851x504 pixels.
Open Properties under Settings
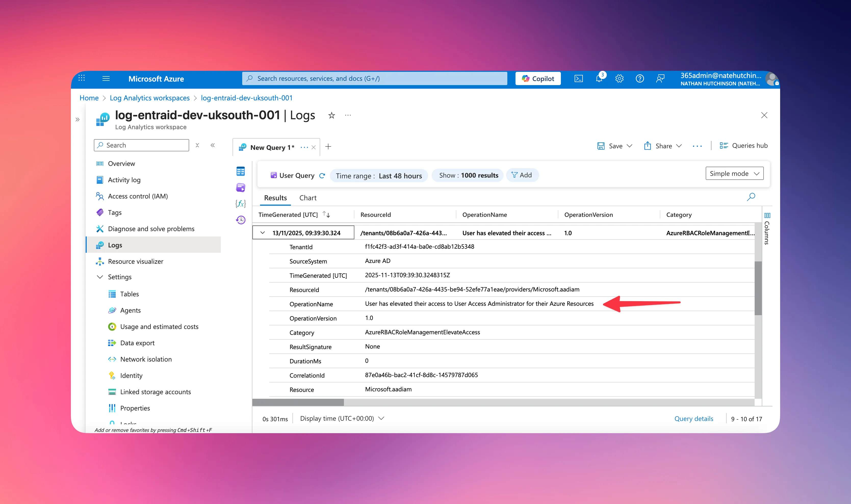[x=135, y=408]
